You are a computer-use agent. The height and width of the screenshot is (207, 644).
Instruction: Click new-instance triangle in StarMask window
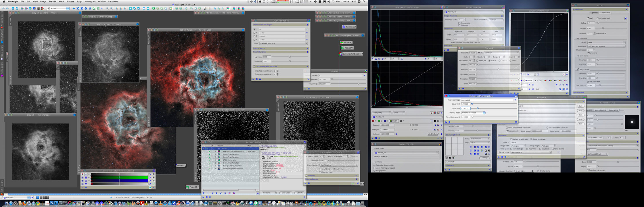pyautogui.click(x=459, y=89)
